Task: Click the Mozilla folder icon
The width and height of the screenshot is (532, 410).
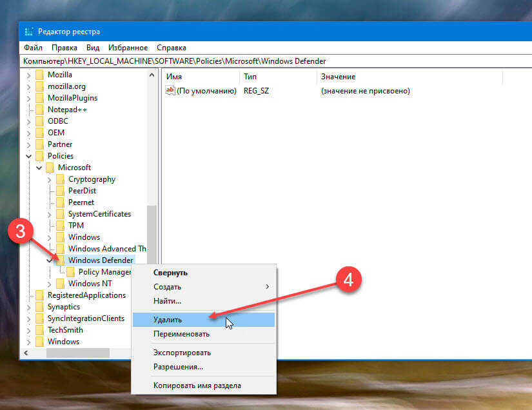Action: [39, 75]
